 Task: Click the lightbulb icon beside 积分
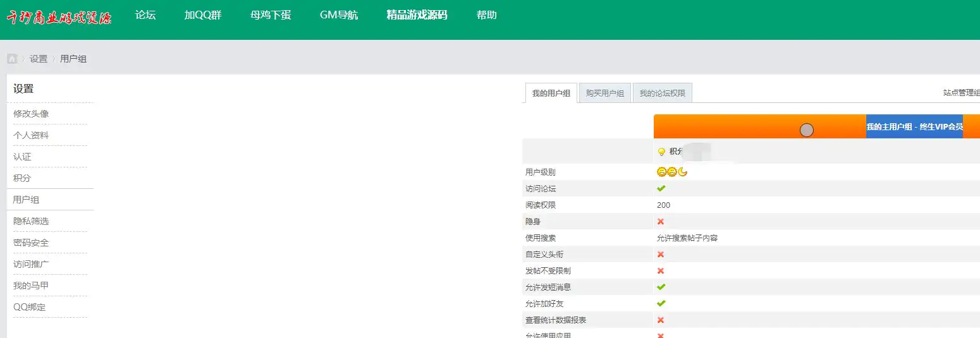pos(661,152)
